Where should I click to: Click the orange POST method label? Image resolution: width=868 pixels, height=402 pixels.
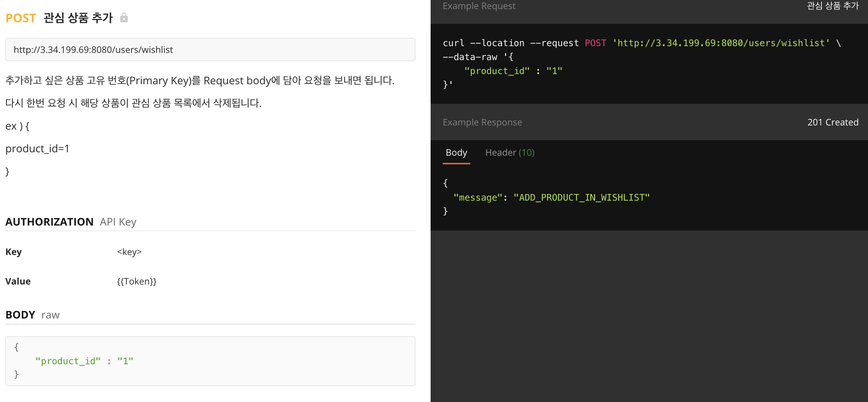21,18
